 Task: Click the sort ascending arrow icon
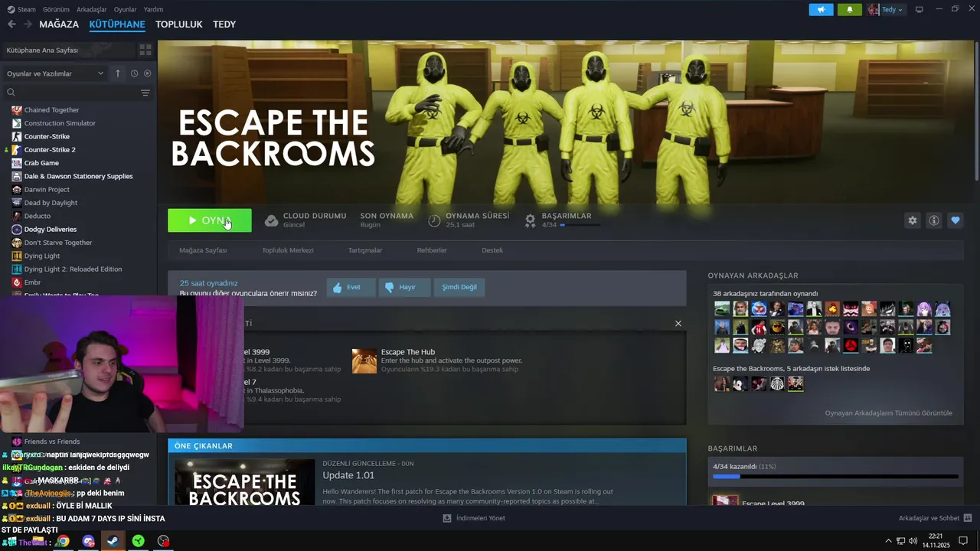click(x=118, y=73)
